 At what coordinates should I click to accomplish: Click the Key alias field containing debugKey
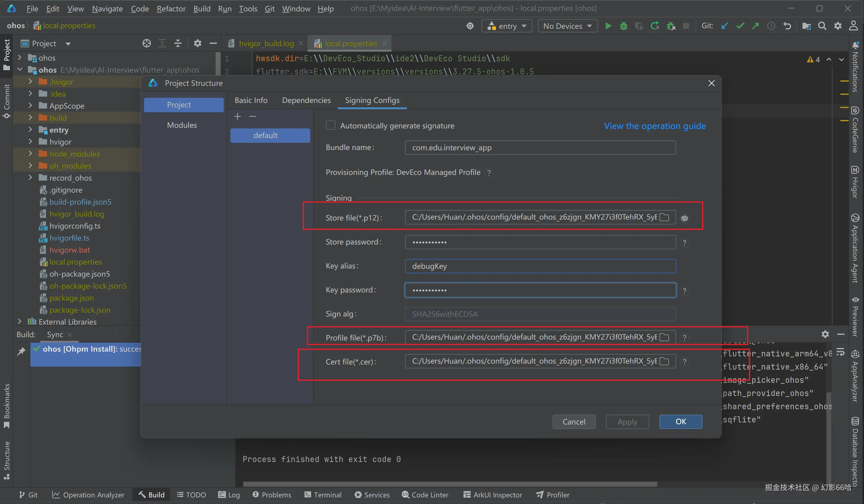(540, 266)
